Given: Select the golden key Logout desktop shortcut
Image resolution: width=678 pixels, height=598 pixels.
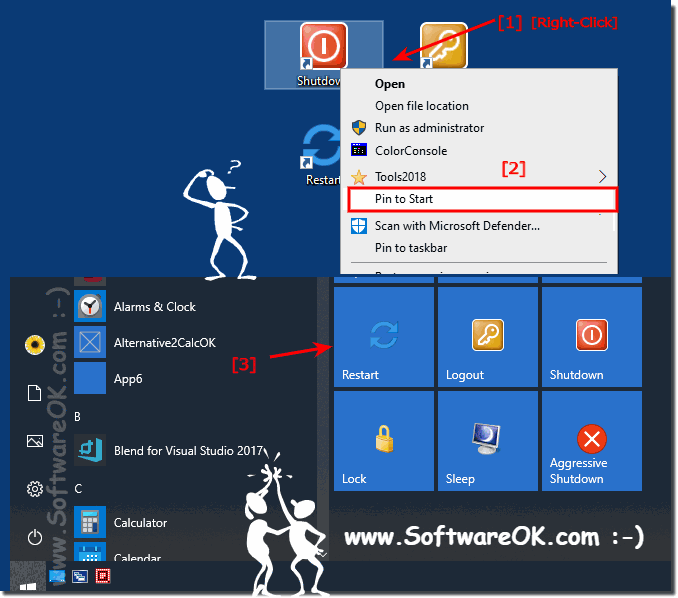Looking at the screenshot, I should (x=444, y=46).
